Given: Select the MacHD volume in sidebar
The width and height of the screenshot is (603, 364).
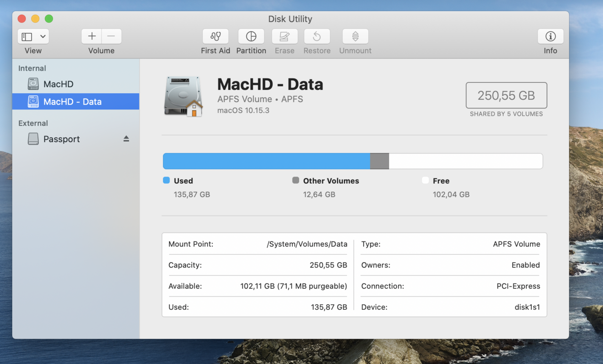Looking at the screenshot, I should point(76,84).
